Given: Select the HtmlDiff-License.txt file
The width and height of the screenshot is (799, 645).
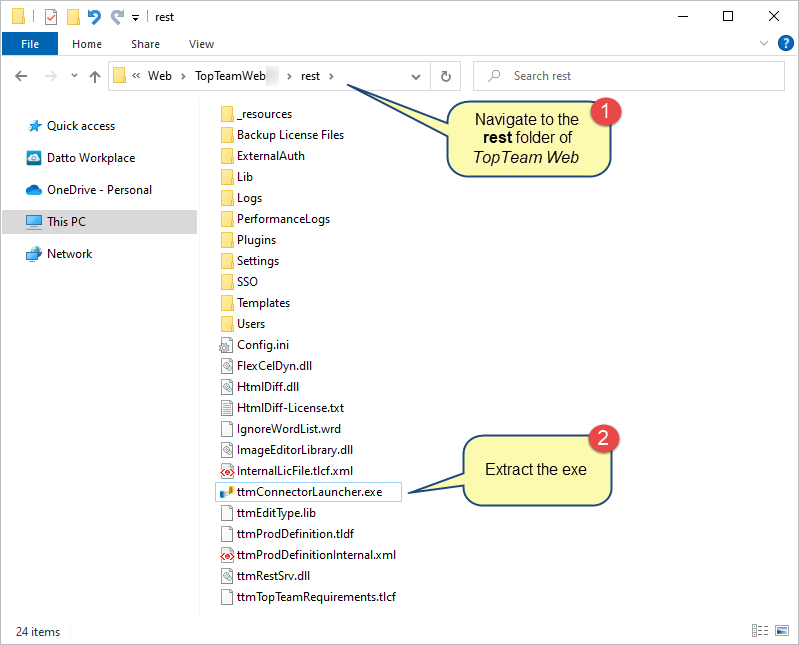Looking at the screenshot, I should click(x=282, y=408).
